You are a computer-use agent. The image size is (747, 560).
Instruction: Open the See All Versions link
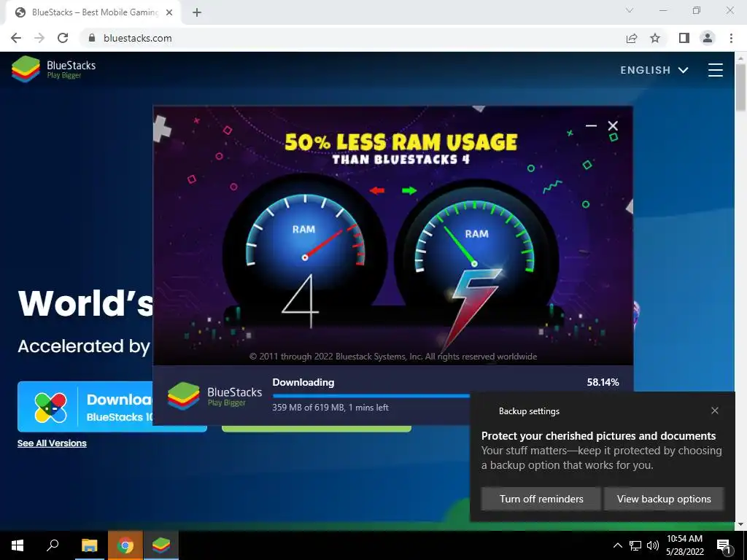click(52, 443)
